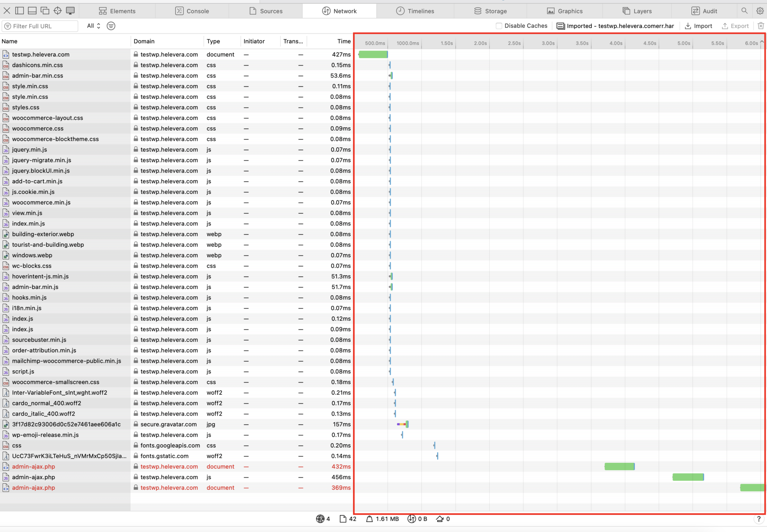Click the Import button
Screen dimensions: 767x532
coord(699,26)
